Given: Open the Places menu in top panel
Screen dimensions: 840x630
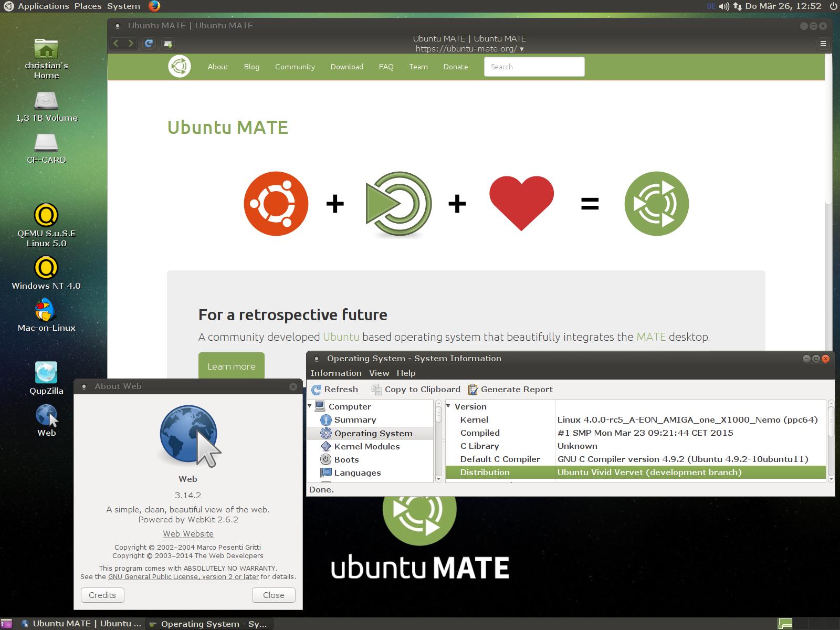Looking at the screenshot, I should point(88,6).
